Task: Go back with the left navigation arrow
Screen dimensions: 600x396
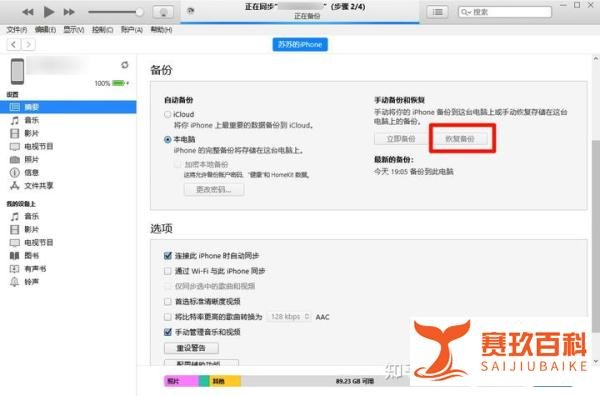Action: click(x=14, y=45)
